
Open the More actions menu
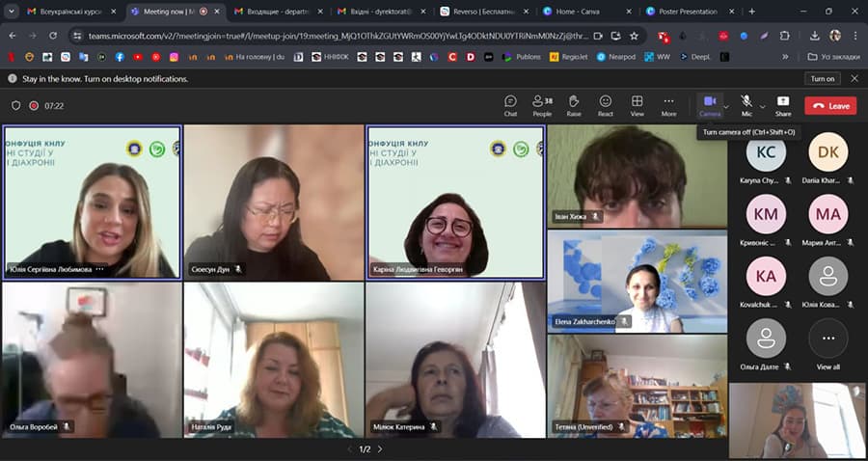(668, 105)
